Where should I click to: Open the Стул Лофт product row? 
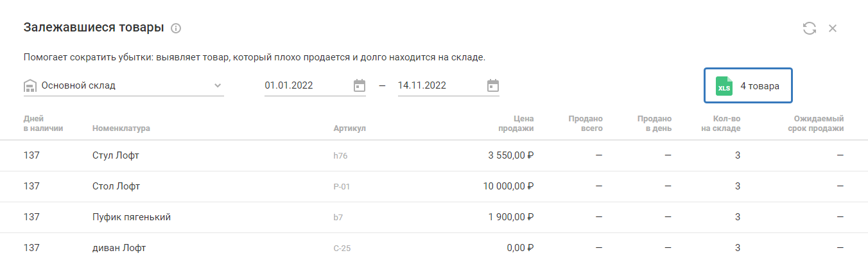pyautogui.click(x=116, y=155)
